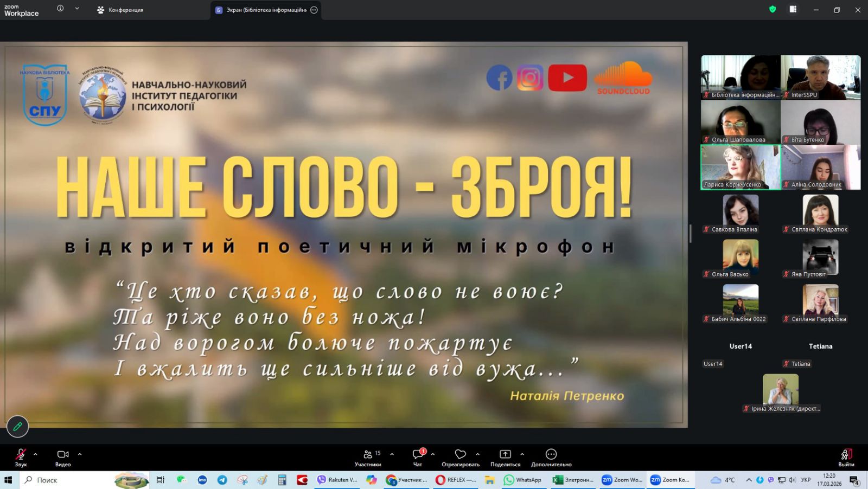Open the Дополнительно more options menu
This screenshot has width=868, height=489.
pyautogui.click(x=551, y=454)
